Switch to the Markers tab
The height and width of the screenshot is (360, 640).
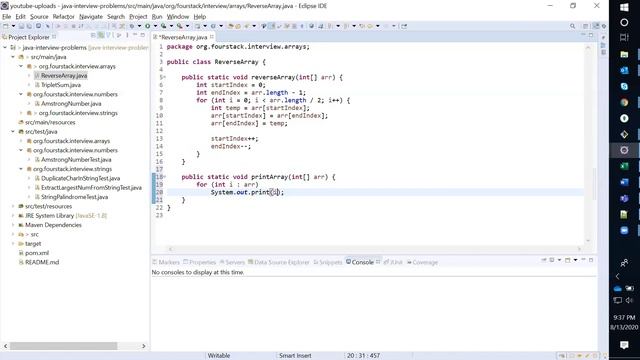166,262
